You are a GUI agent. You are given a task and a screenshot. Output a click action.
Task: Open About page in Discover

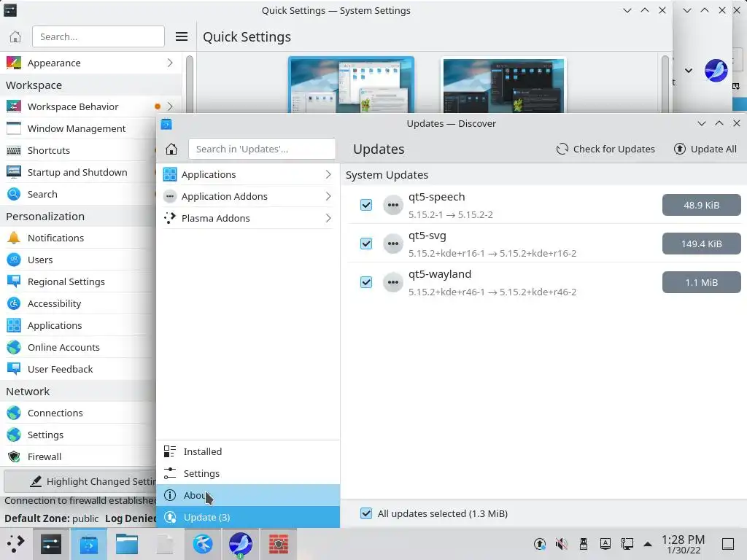248,495
